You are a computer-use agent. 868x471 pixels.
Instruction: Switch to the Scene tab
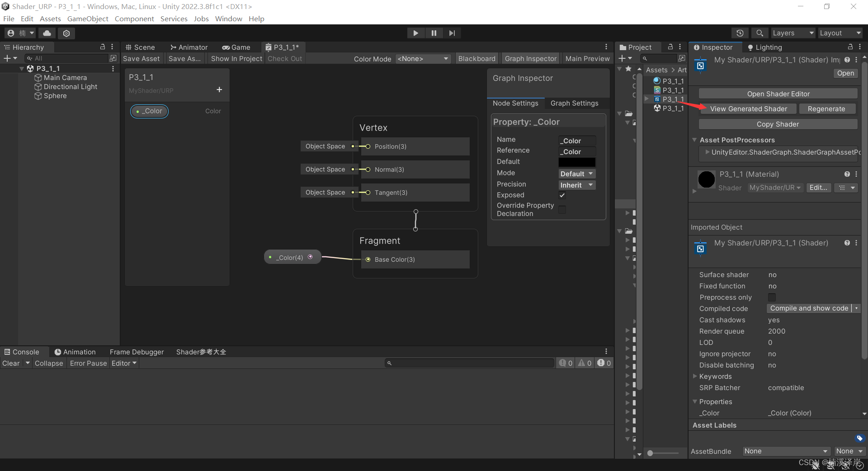[140, 47]
